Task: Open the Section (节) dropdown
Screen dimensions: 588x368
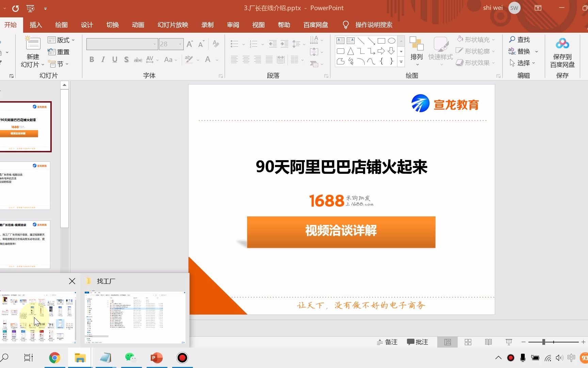Action: click(x=59, y=64)
